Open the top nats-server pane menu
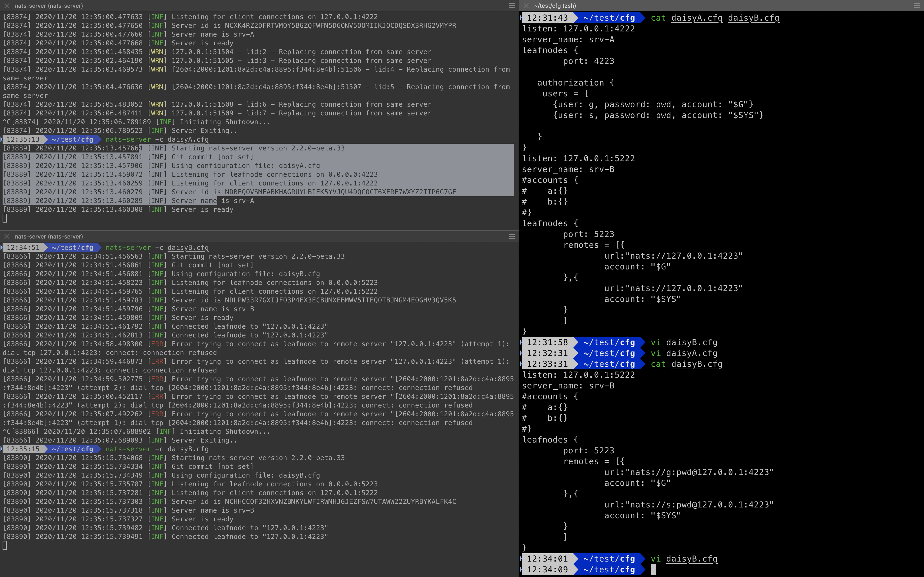924x577 pixels. [512, 6]
